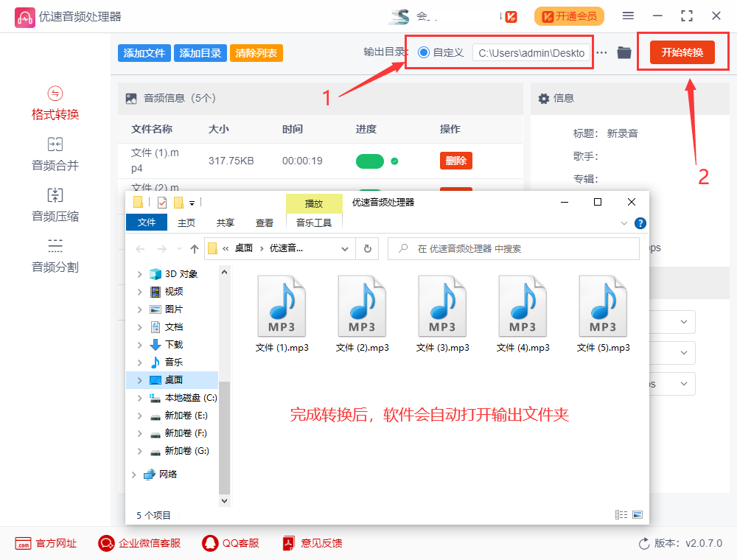This screenshot has height=560, width=737.
Task: Click the 开通会员 button
Action: pyautogui.click(x=569, y=16)
